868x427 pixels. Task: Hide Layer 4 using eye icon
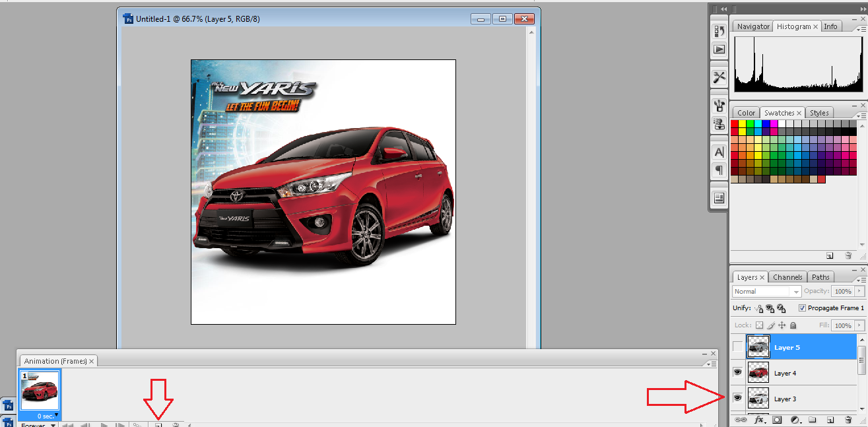coord(737,373)
